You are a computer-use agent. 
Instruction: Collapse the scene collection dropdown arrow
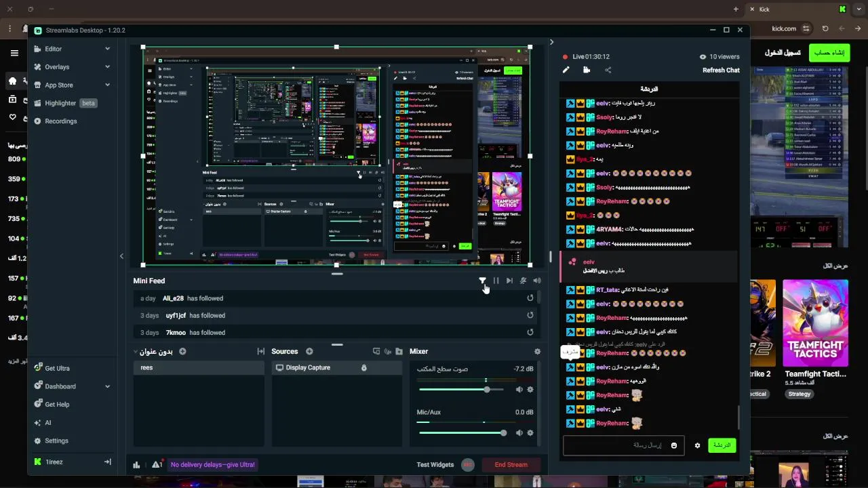pos(136,351)
